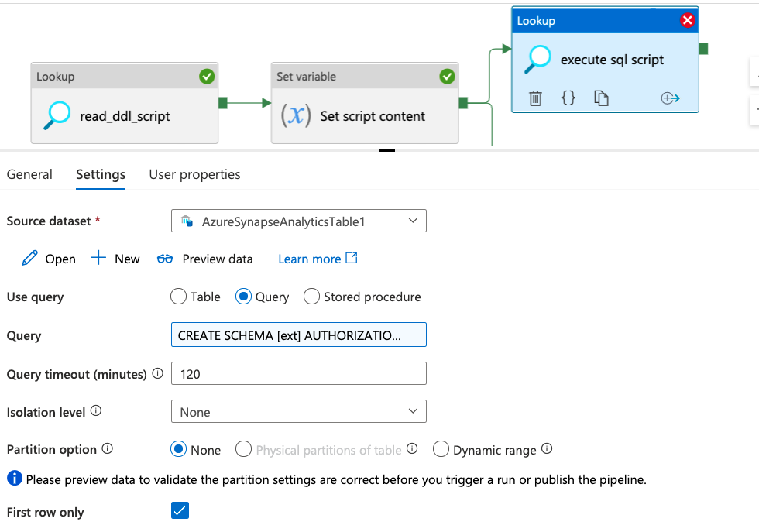Viewport: 759px width, 532px height.
Task: Click New dataset button text
Action: 127,259
